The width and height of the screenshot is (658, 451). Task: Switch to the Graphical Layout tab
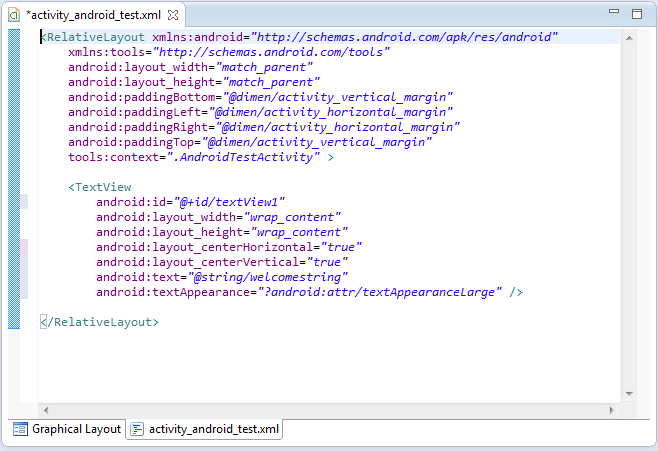click(67, 429)
